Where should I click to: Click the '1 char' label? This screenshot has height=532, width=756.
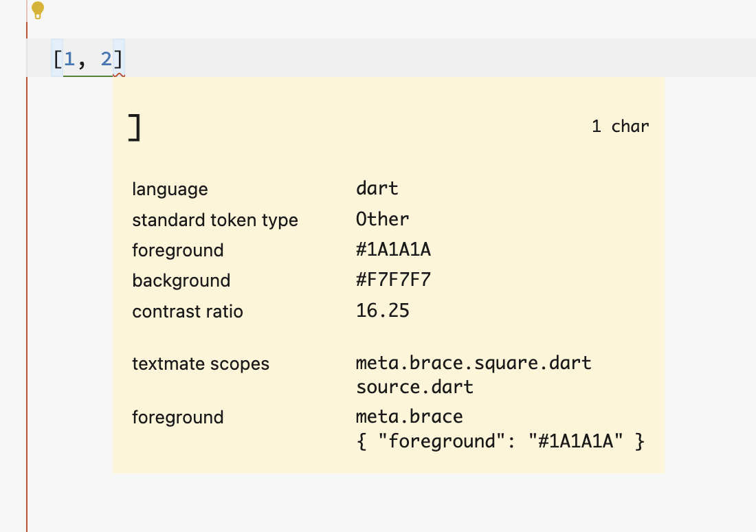tap(620, 126)
